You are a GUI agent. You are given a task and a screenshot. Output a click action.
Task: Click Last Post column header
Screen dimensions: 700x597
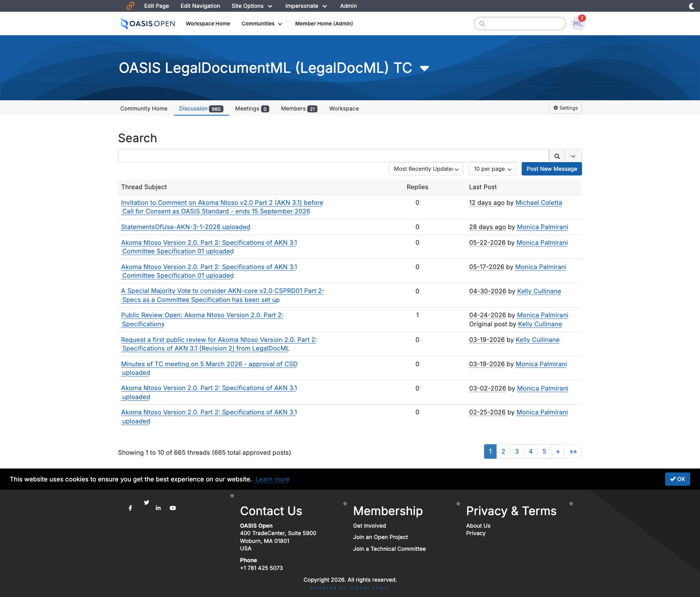coord(483,187)
